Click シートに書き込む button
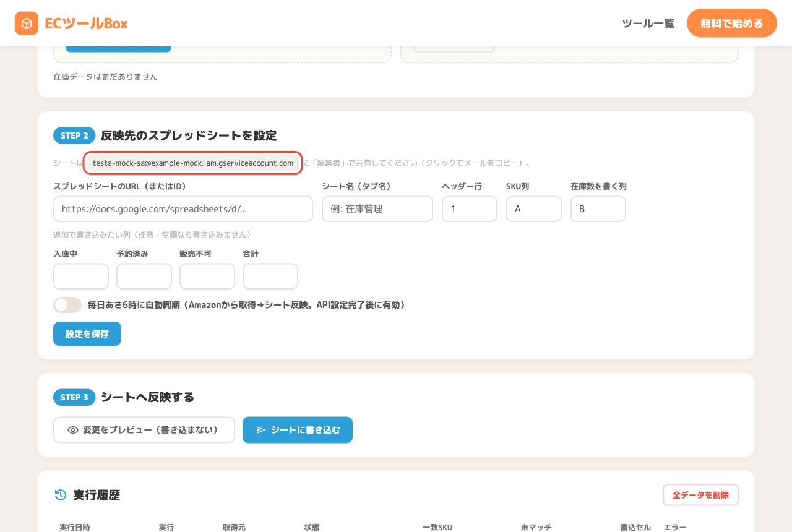792x532 pixels. (298, 430)
